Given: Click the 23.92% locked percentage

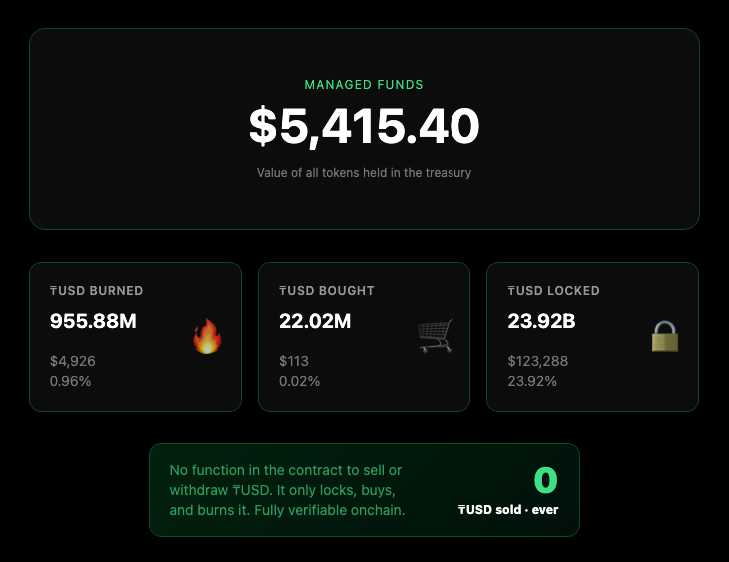Looking at the screenshot, I should 532,381.
